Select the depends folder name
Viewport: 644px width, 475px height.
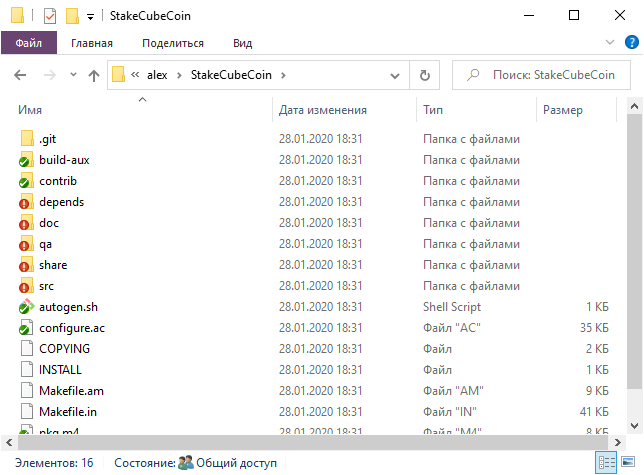click(61, 202)
